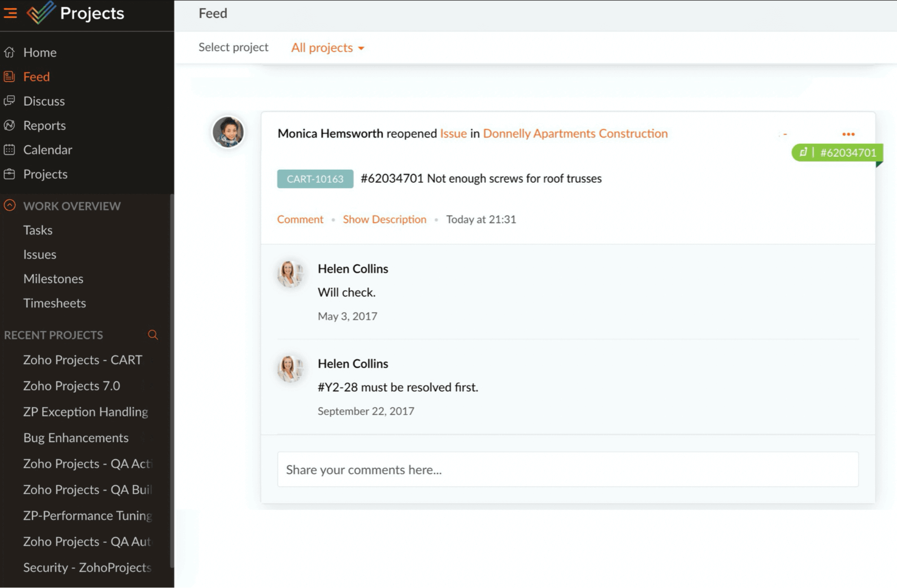Open the three-dot options menu on feed card
Image resolution: width=897 pixels, height=588 pixels.
(x=848, y=134)
